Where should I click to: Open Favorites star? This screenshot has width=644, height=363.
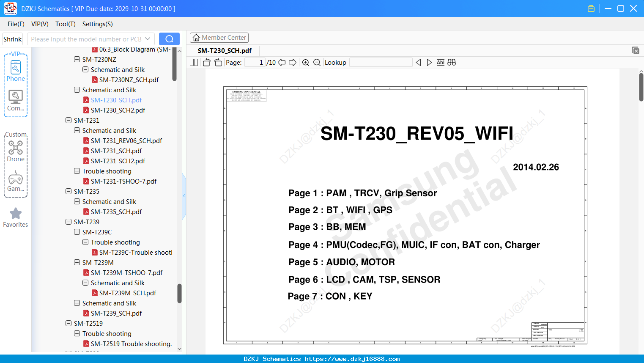[16, 217]
